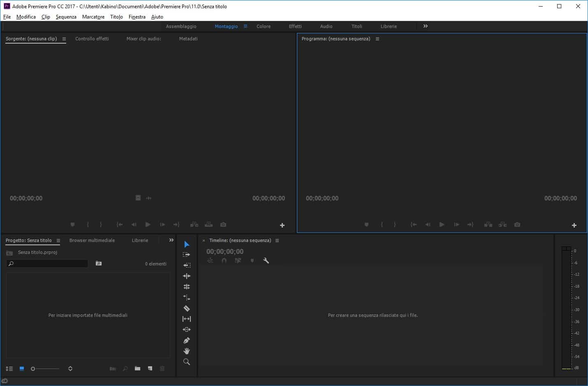Export frame camera in Source monitor

pos(223,225)
